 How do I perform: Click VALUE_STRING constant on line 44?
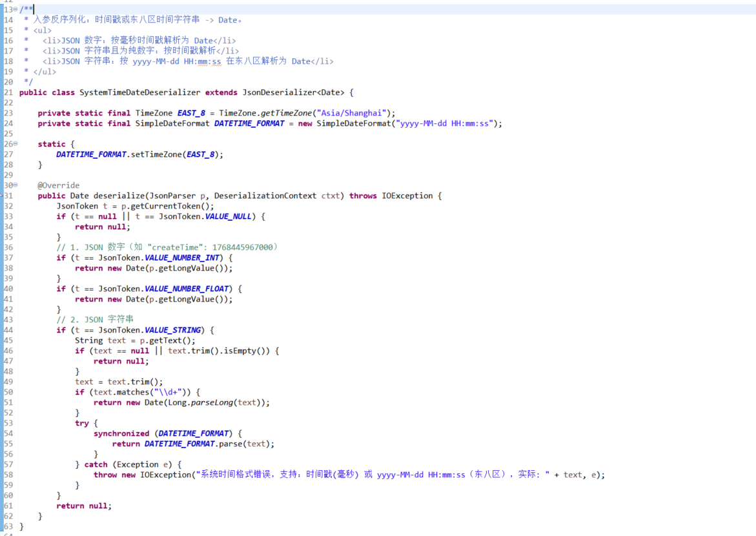(172, 330)
